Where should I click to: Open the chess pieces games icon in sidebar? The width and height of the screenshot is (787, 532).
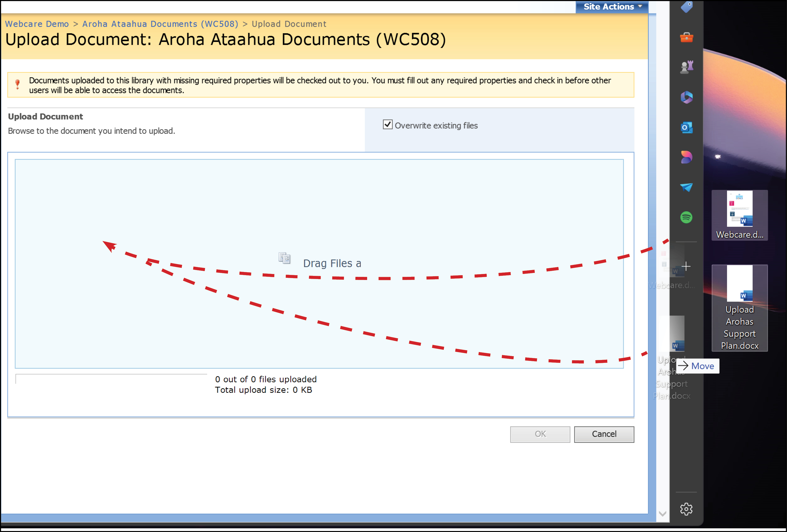tap(686, 67)
